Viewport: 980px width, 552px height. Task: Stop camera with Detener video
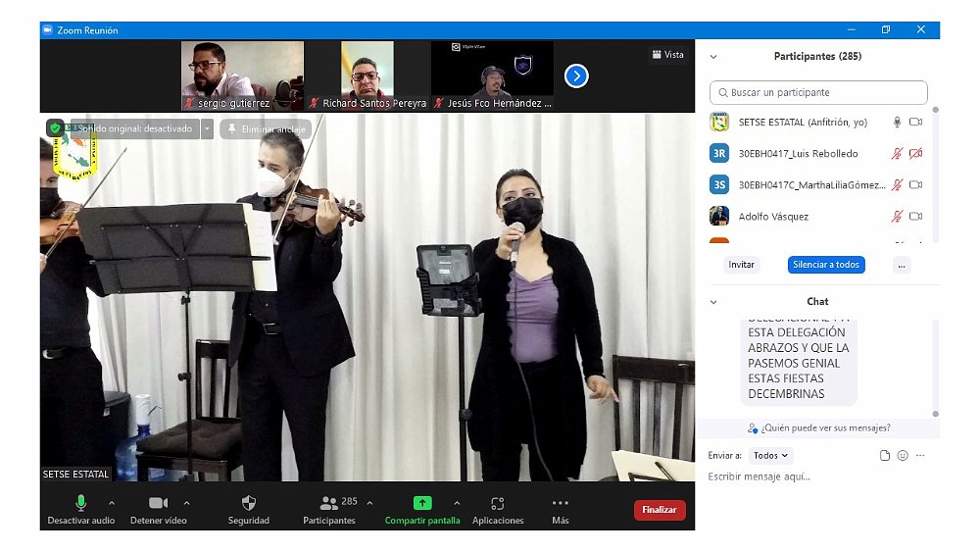(158, 504)
